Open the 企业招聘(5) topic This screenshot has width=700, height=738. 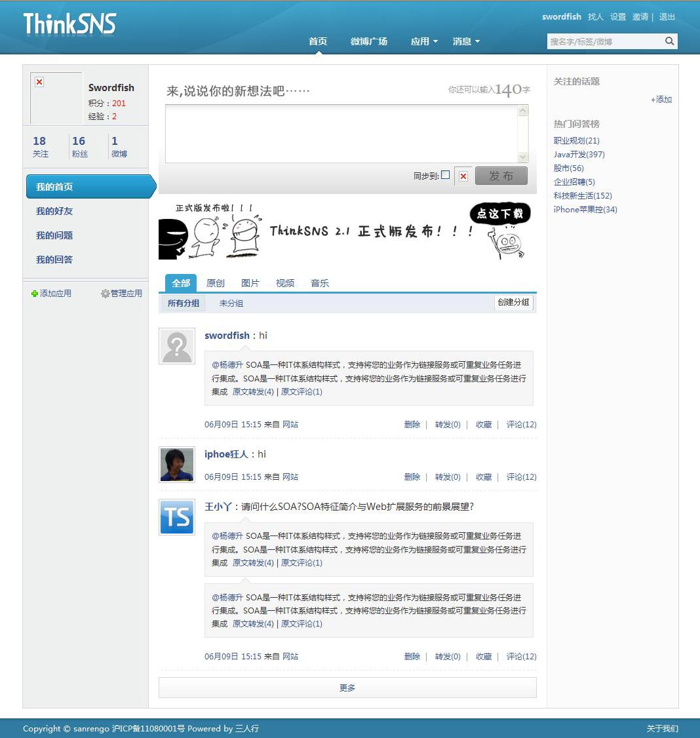tap(574, 182)
